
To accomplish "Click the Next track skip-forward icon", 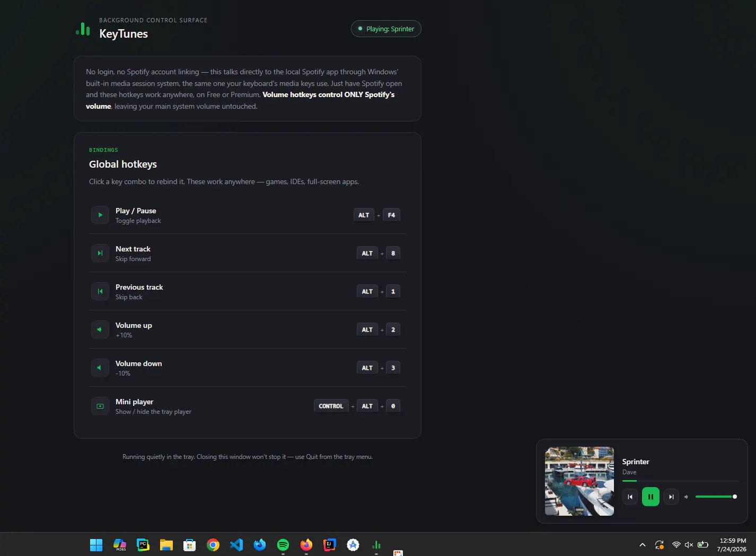I will 100,253.
